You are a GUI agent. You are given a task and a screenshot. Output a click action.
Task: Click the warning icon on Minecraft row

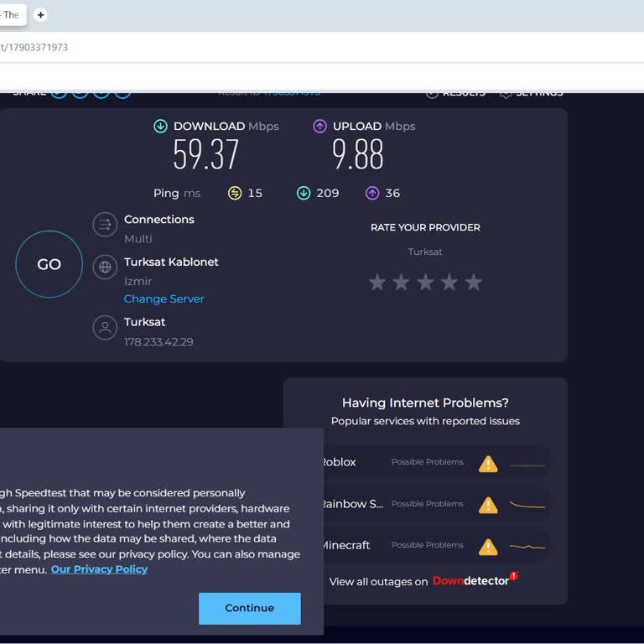[x=488, y=547]
